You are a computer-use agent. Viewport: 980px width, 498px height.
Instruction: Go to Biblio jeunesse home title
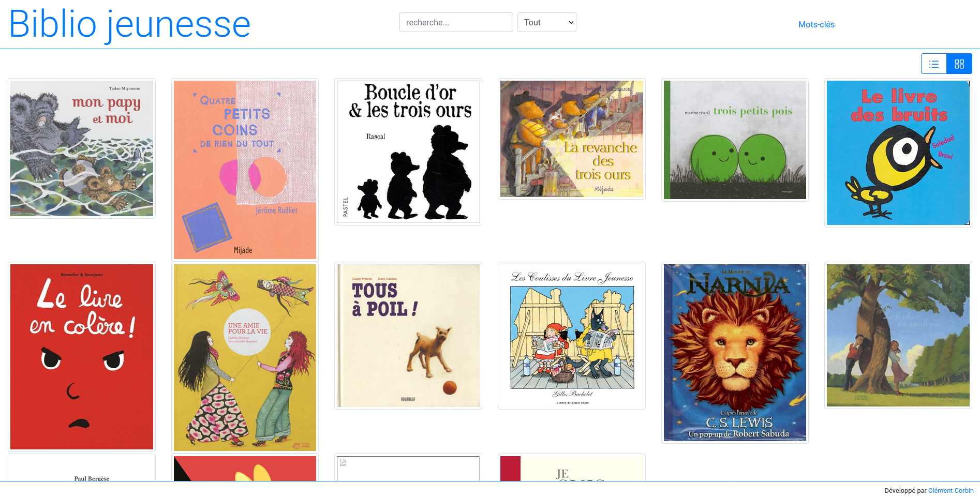[130, 24]
